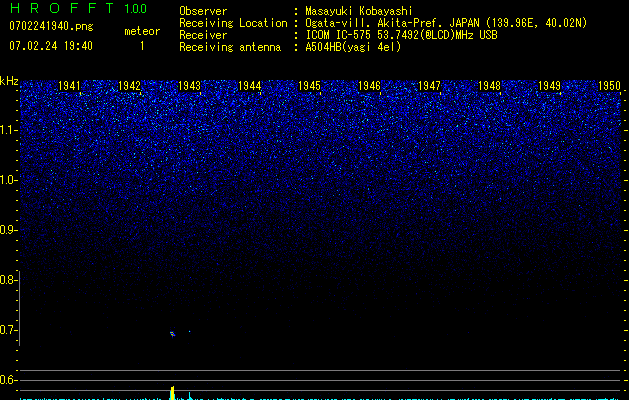Click the meteor count value 1

(142, 46)
